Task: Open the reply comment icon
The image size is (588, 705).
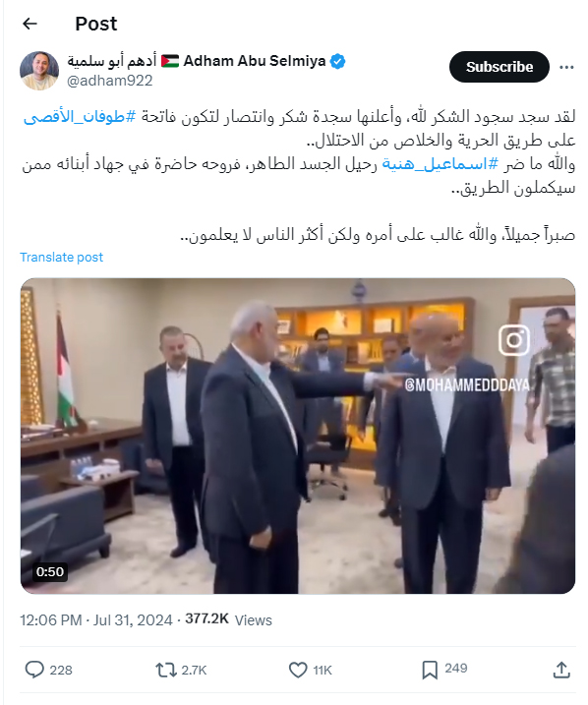Action: pyautogui.click(x=34, y=670)
